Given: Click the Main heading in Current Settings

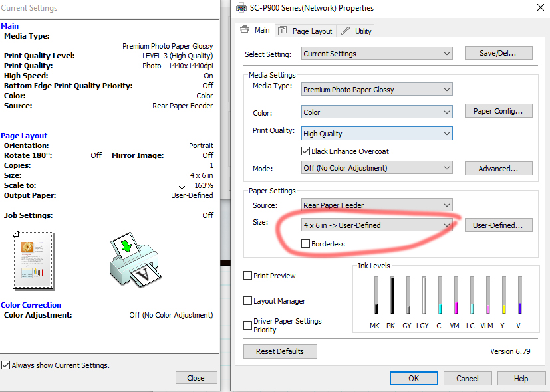Looking at the screenshot, I should 9,26.
